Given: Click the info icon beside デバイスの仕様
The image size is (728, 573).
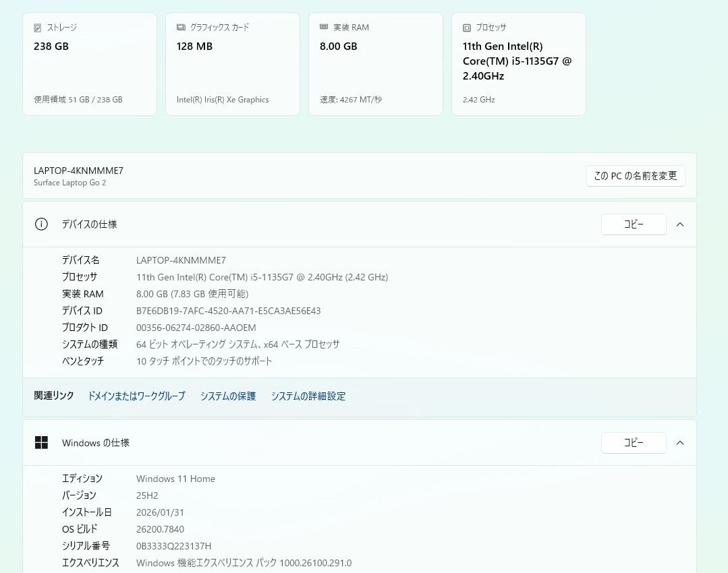Looking at the screenshot, I should click(x=41, y=224).
